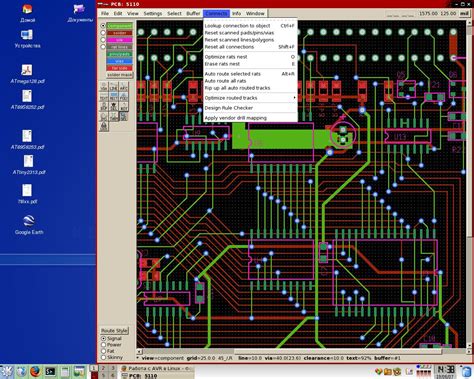Viewport: 474px width, 379px height.
Task: Open the mil units selector
Action: 464,13
